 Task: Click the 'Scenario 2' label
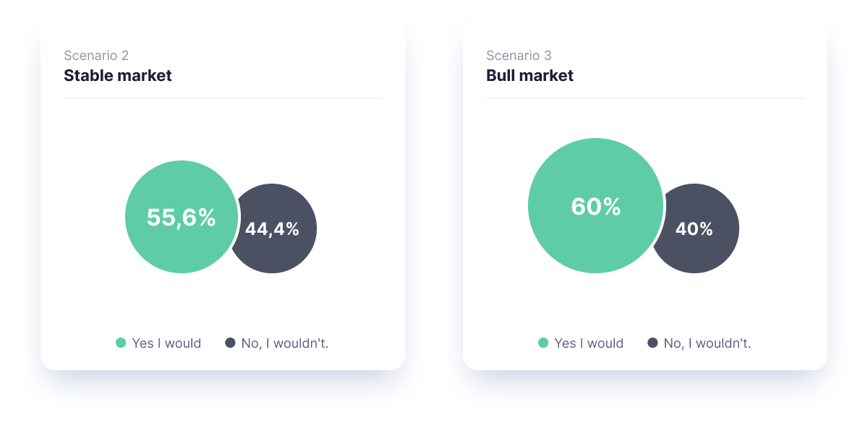point(96,56)
